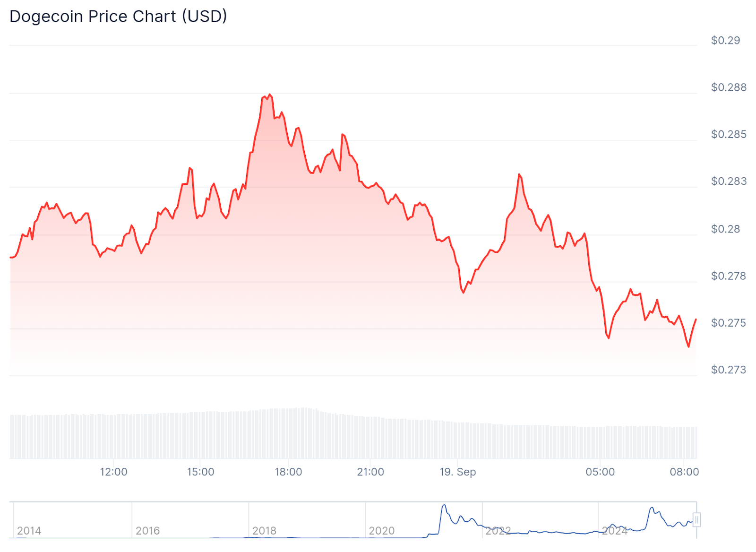
Task: Select 2020 in the range navigator
Action: coord(381,531)
